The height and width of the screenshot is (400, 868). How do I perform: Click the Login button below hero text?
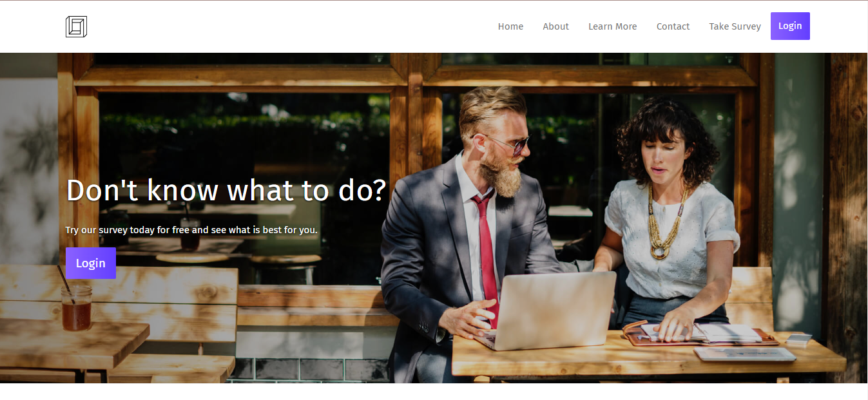(91, 263)
